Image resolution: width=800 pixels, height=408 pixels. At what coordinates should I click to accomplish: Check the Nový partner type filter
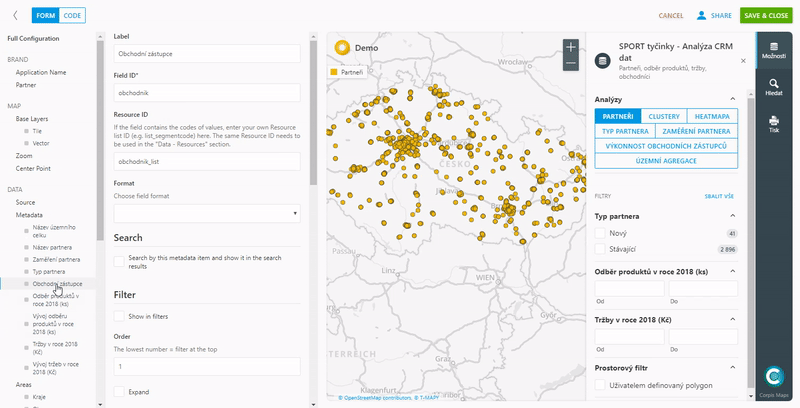(600, 233)
